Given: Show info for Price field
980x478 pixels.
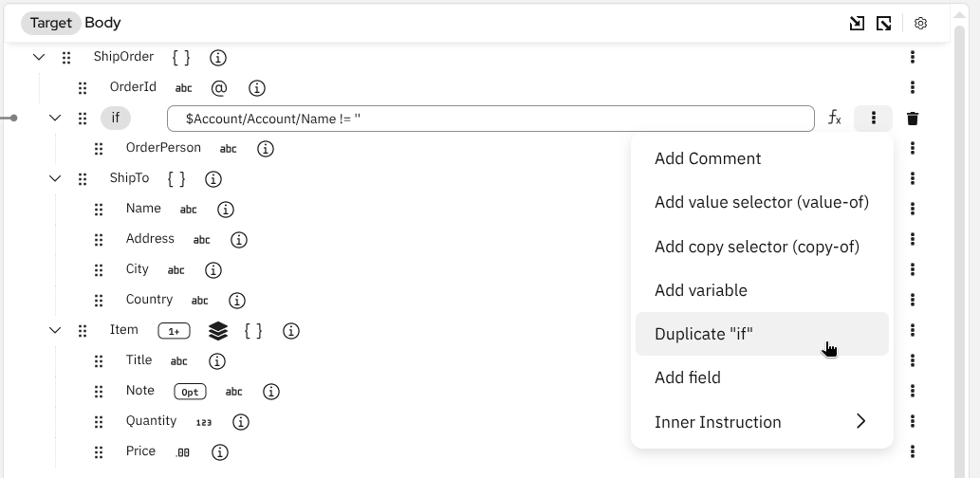Looking at the screenshot, I should point(219,452).
